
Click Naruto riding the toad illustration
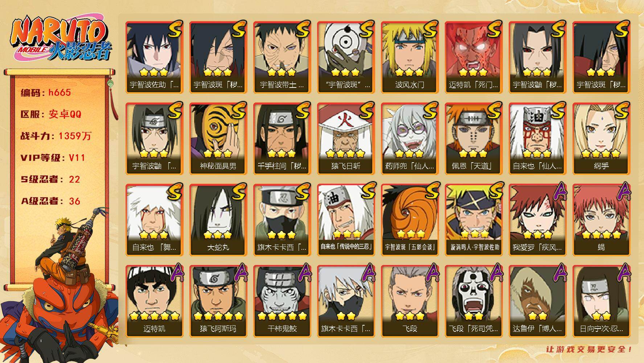[x=60, y=283]
